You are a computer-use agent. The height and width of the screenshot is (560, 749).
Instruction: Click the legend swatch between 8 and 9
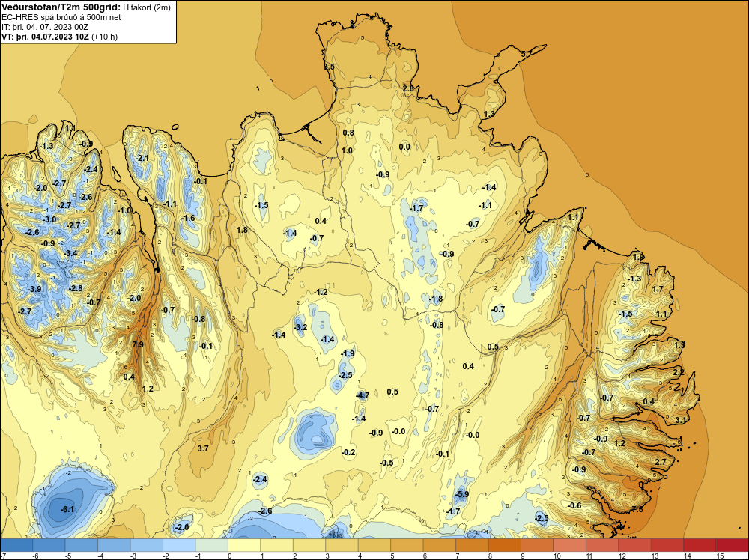click(x=505, y=545)
